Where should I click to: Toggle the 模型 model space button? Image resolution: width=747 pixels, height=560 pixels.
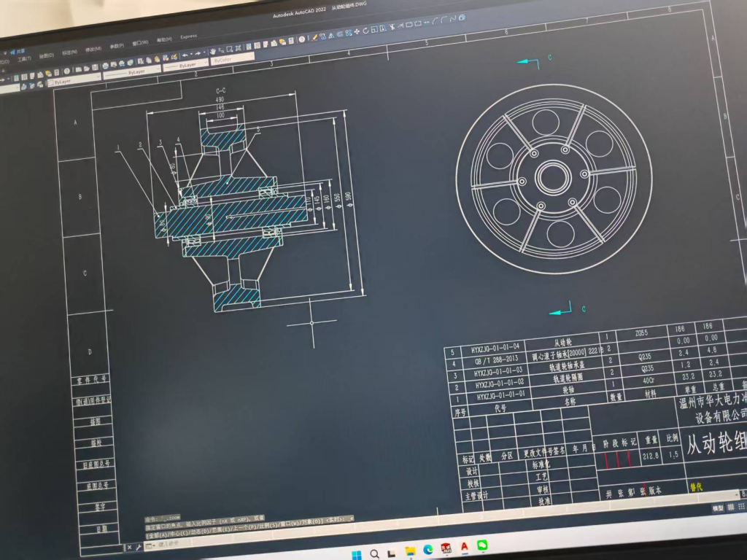coord(718,507)
